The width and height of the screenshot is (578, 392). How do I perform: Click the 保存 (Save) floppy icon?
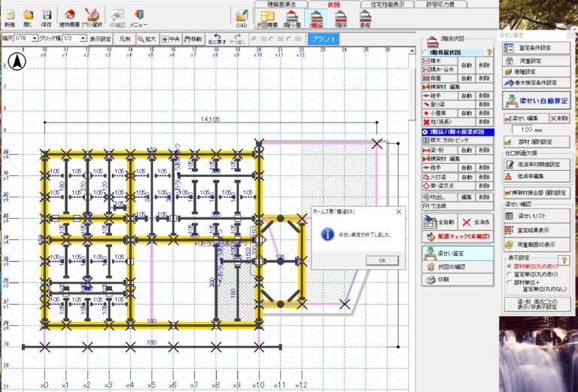tap(47, 18)
